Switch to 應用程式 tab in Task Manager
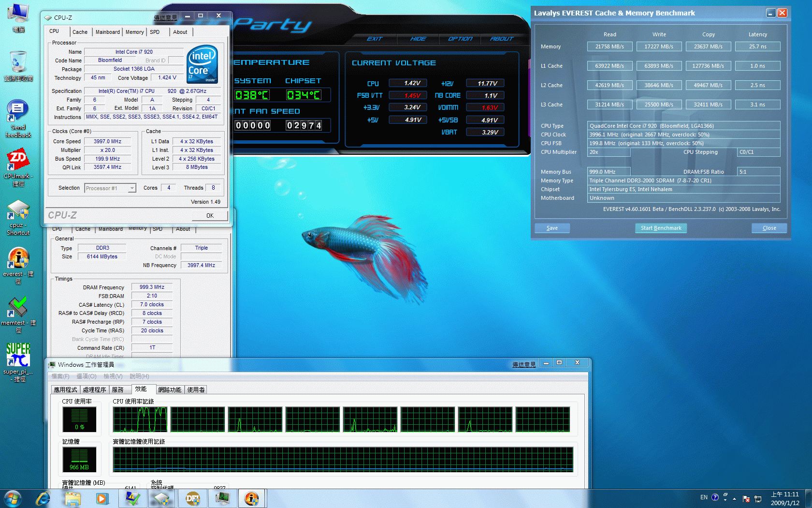Screen dimensions: 812x508 point(66,390)
